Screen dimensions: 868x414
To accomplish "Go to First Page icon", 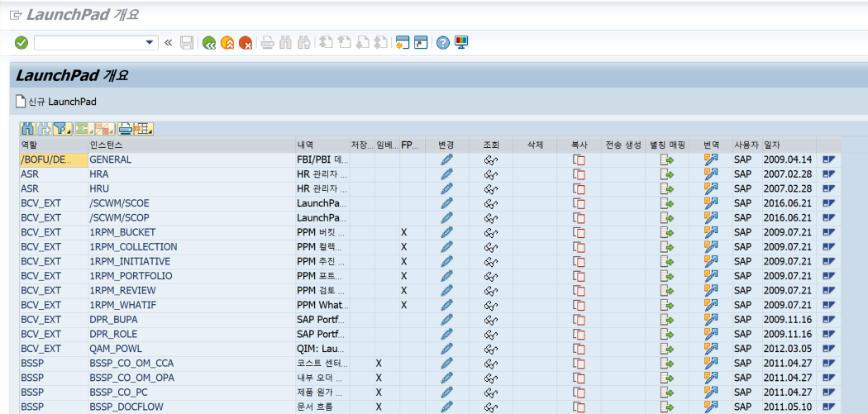I will pyautogui.click(x=326, y=43).
